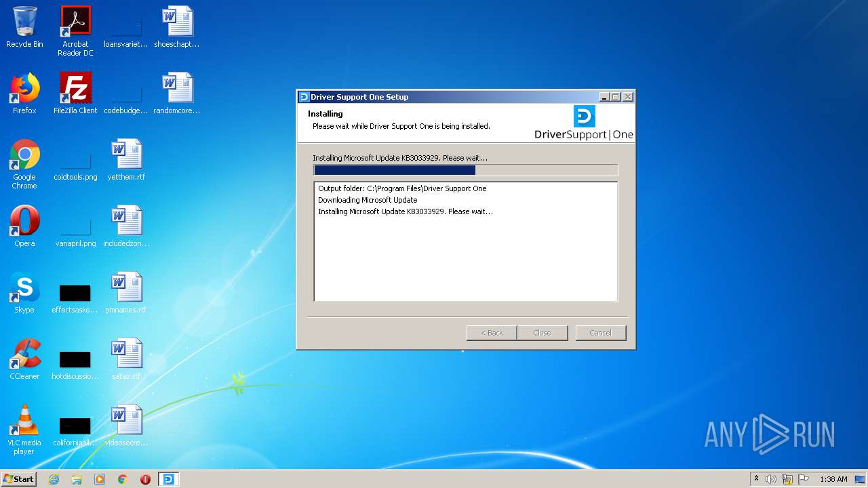Launch Opera desktop shortcut
868x488 pixels.
(x=24, y=227)
